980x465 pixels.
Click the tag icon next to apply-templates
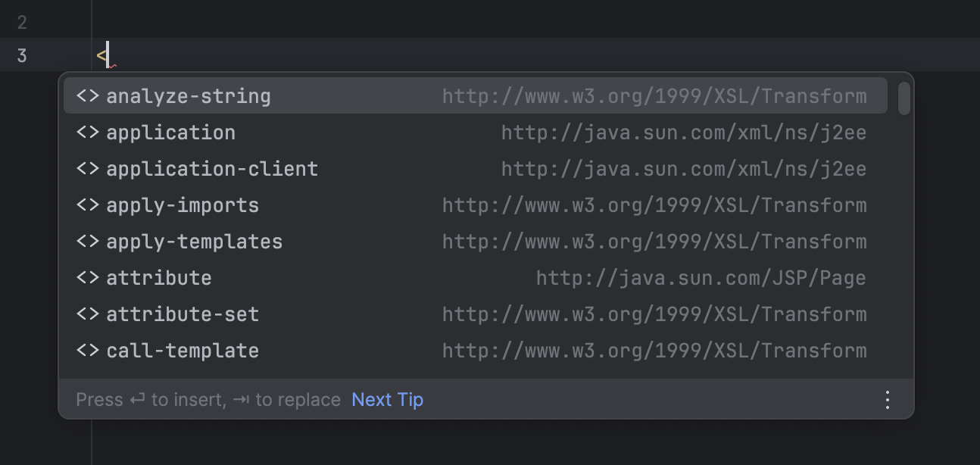[86, 241]
